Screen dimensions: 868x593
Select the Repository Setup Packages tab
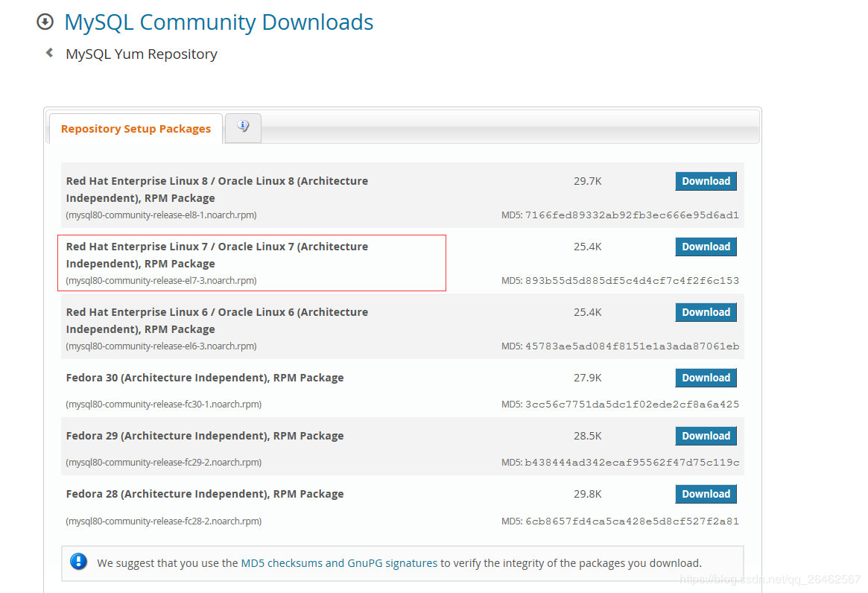[x=136, y=128]
